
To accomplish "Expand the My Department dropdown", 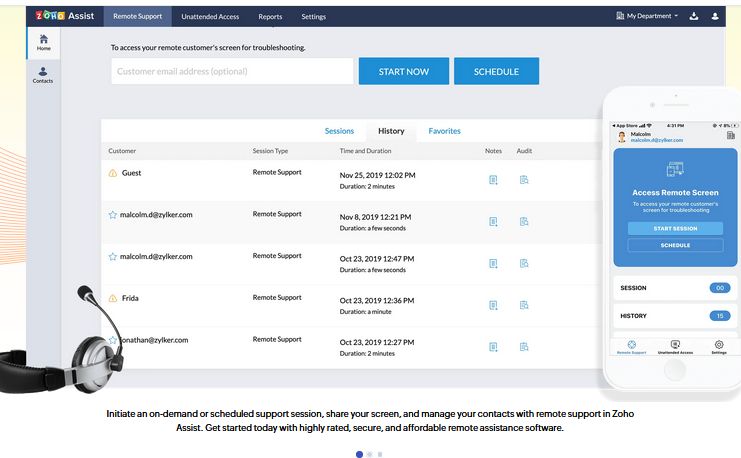I will 651,16.
